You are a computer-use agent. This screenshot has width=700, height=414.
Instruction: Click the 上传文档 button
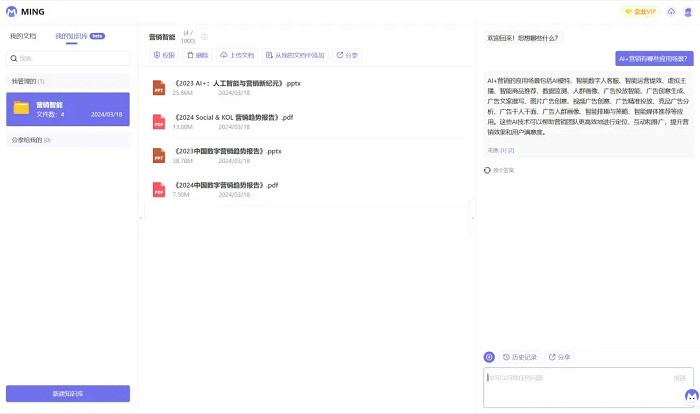(x=237, y=55)
